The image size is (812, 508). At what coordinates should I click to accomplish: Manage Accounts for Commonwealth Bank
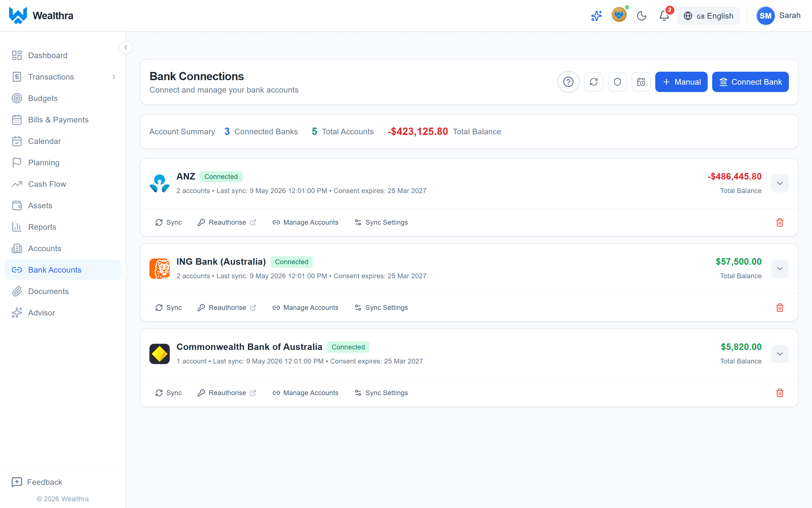tap(305, 393)
